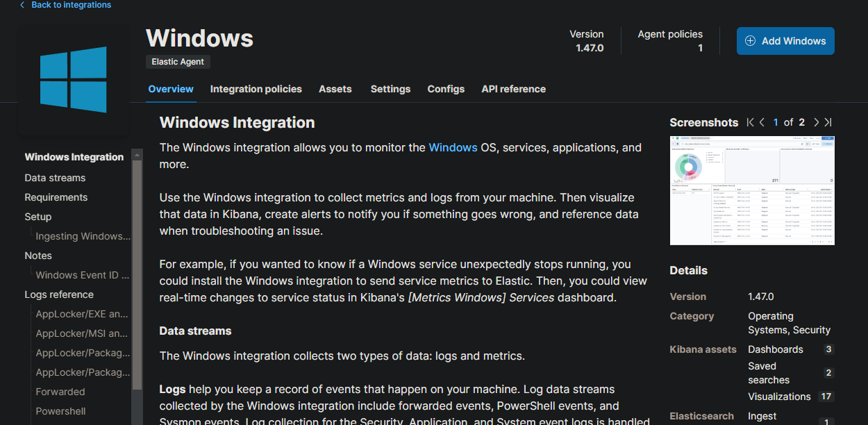Select Powershell entry under Logs reference
The image size is (868, 425).
pyautogui.click(x=60, y=411)
